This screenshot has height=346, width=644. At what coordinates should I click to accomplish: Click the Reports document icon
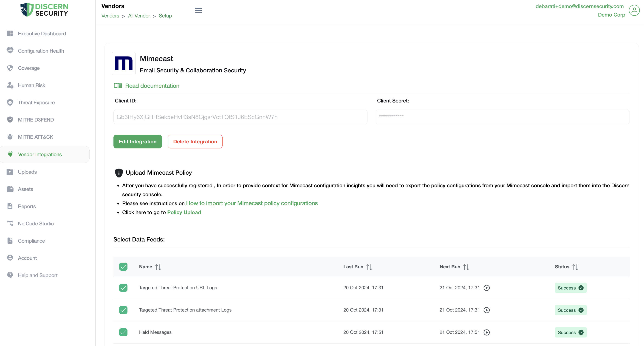[10, 206]
